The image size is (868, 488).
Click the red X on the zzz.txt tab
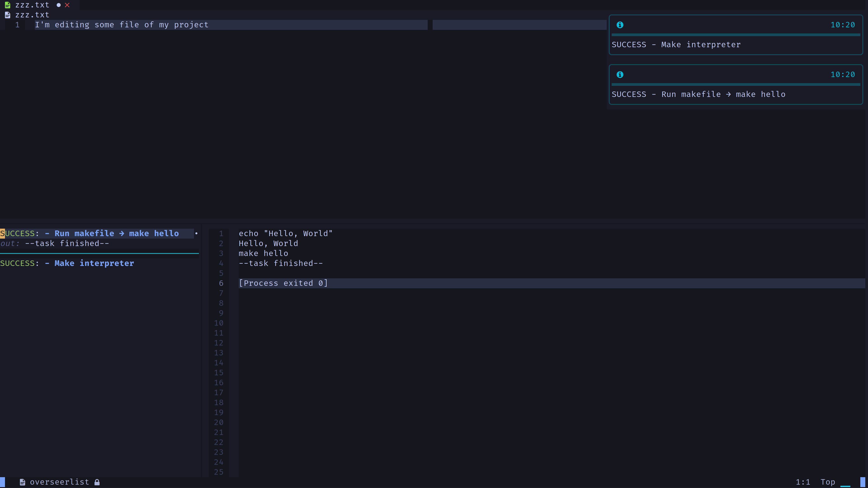pyautogui.click(x=67, y=5)
